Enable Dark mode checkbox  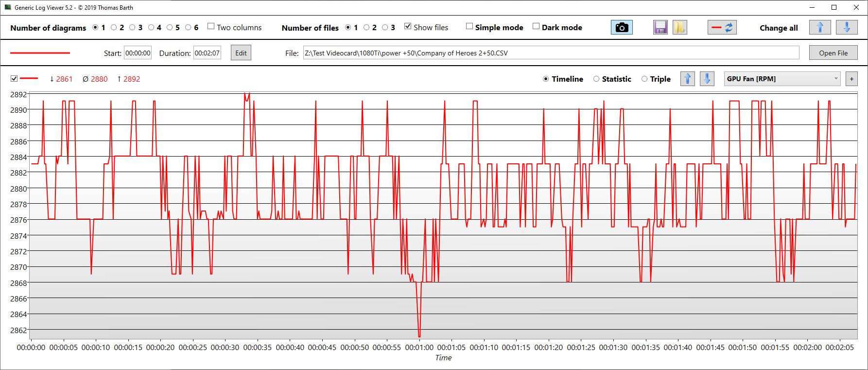click(536, 26)
